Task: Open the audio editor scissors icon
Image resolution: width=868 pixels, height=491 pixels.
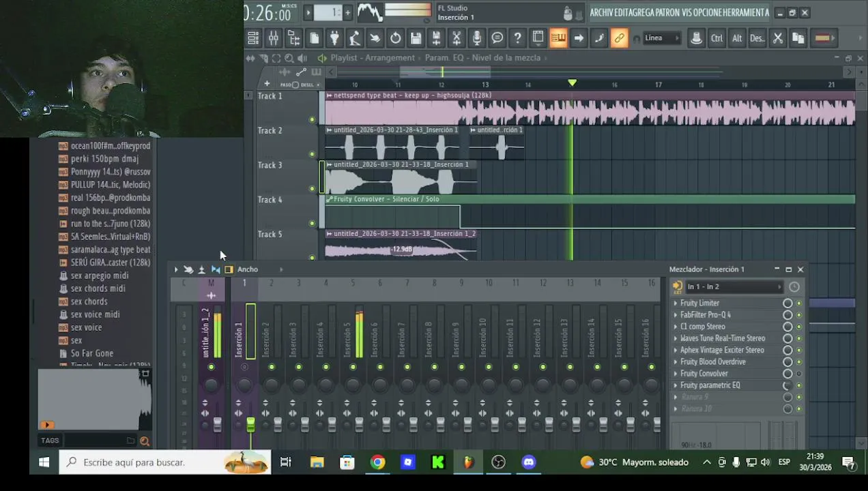Action: click(x=457, y=38)
